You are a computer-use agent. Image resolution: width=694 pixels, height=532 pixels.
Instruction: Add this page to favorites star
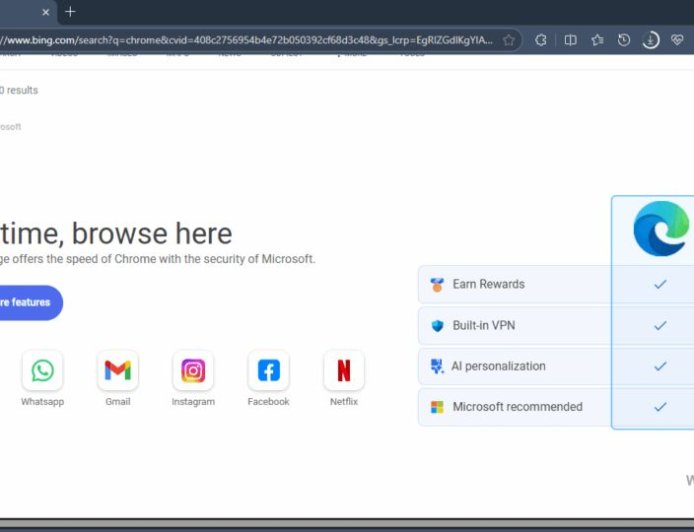tap(509, 40)
